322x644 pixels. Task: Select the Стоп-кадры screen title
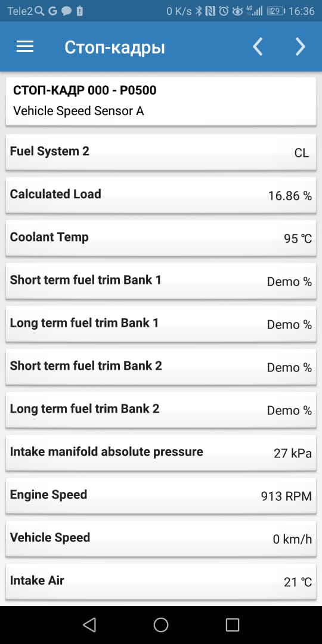(x=114, y=48)
